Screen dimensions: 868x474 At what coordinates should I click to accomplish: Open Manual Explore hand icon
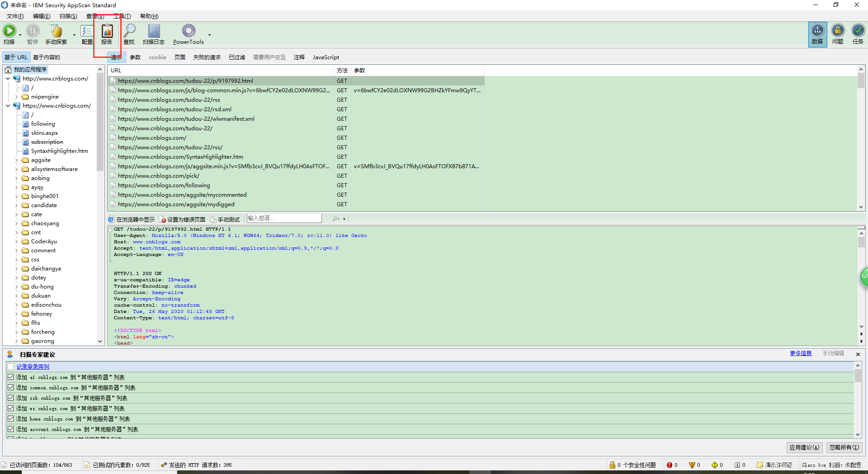click(56, 31)
